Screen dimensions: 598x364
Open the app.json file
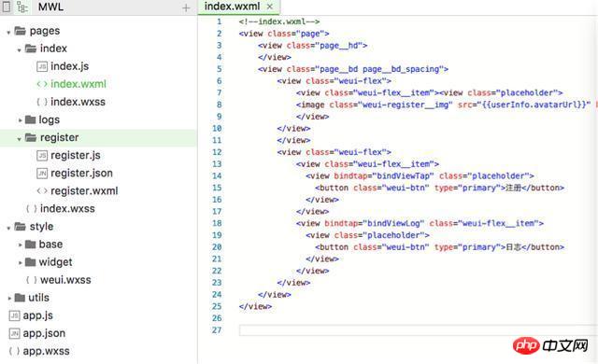(44, 333)
